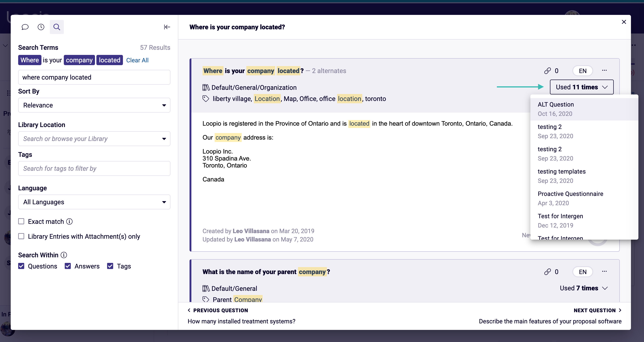Viewport: 644px width, 342px height.
Task: Open the Library Location dropdown
Action: click(x=94, y=139)
